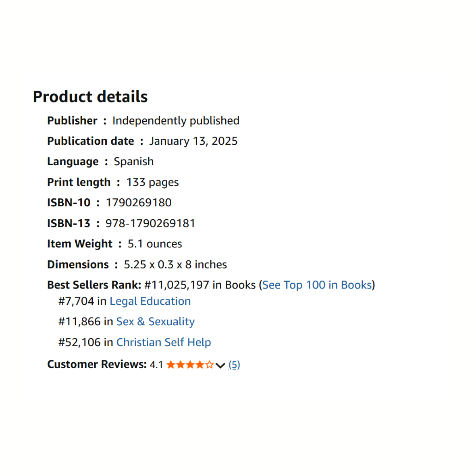Click the 4.1 rating number

tap(156, 365)
